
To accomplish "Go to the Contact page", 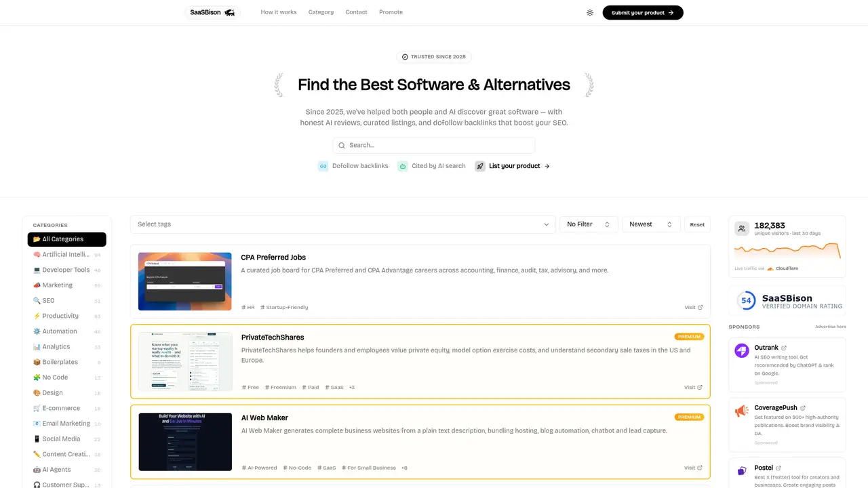I will tap(356, 12).
